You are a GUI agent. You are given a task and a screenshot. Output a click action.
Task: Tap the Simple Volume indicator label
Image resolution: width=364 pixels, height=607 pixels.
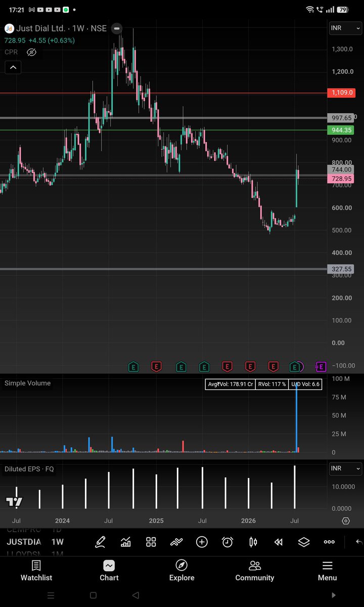coord(28,383)
